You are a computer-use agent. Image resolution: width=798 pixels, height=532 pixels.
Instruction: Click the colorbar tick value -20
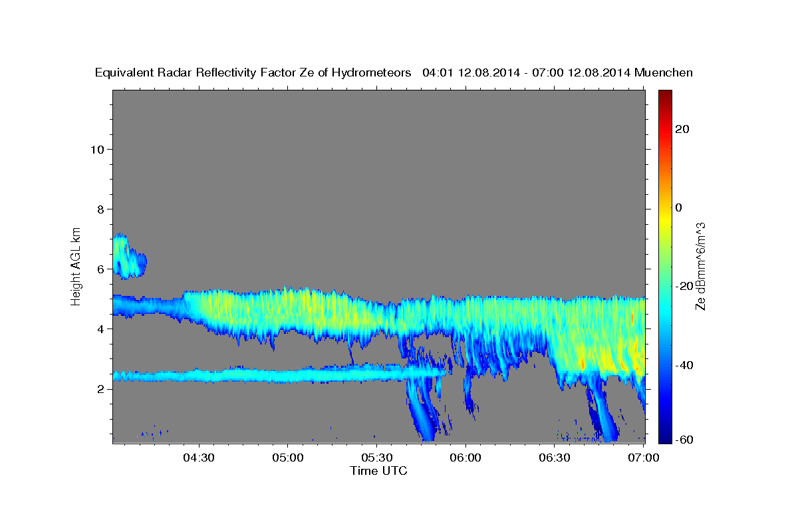click(685, 286)
